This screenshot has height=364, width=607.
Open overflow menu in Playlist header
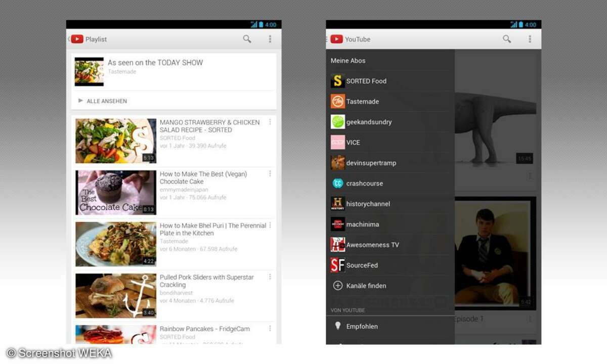(x=270, y=39)
